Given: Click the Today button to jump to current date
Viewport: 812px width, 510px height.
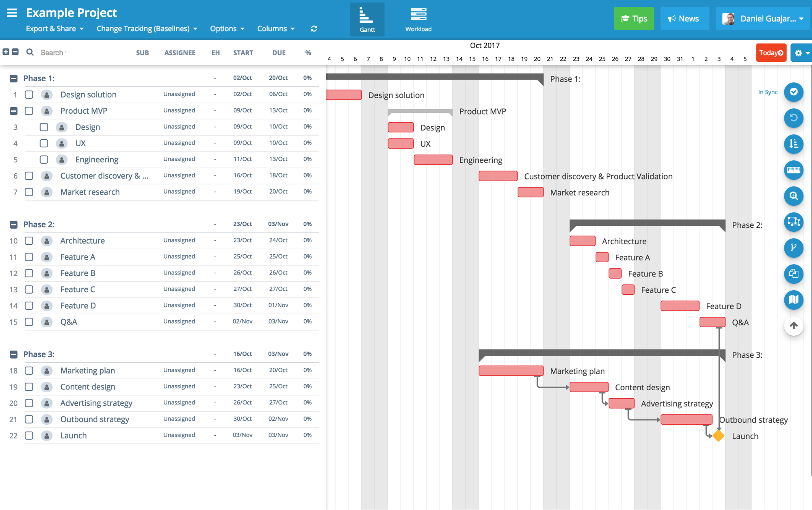Looking at the screenshot, I should click(x=770, y=52).
